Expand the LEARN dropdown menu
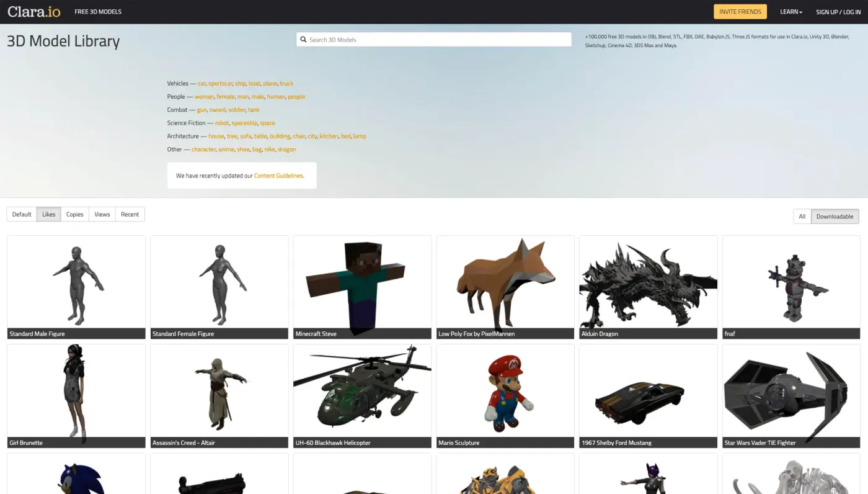 tap(791, 12)
